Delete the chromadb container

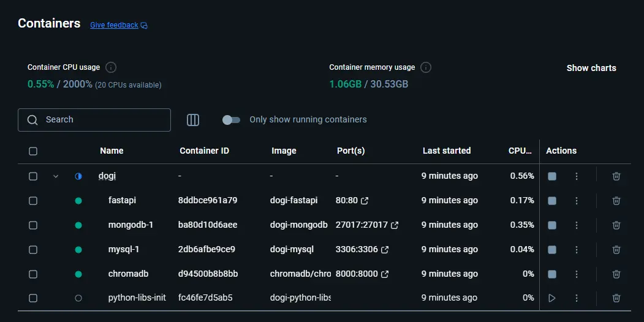point(616,274)
